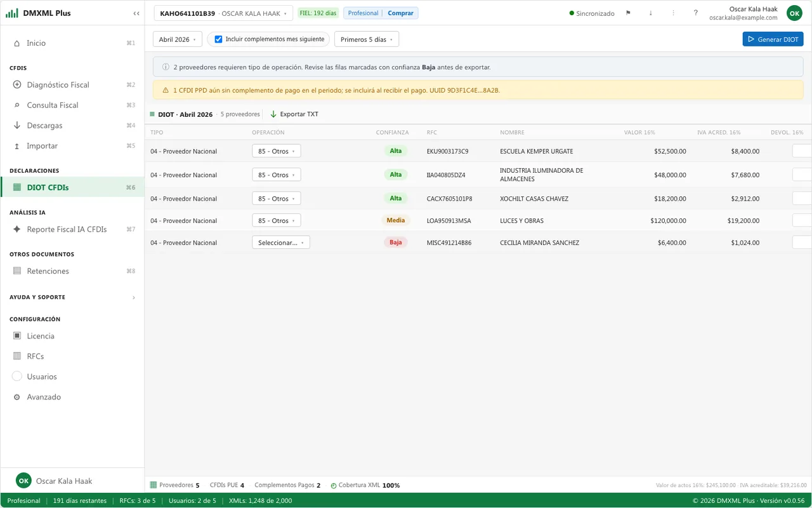
Task: Click Comprar in the license pill
Action: [400, 13]
